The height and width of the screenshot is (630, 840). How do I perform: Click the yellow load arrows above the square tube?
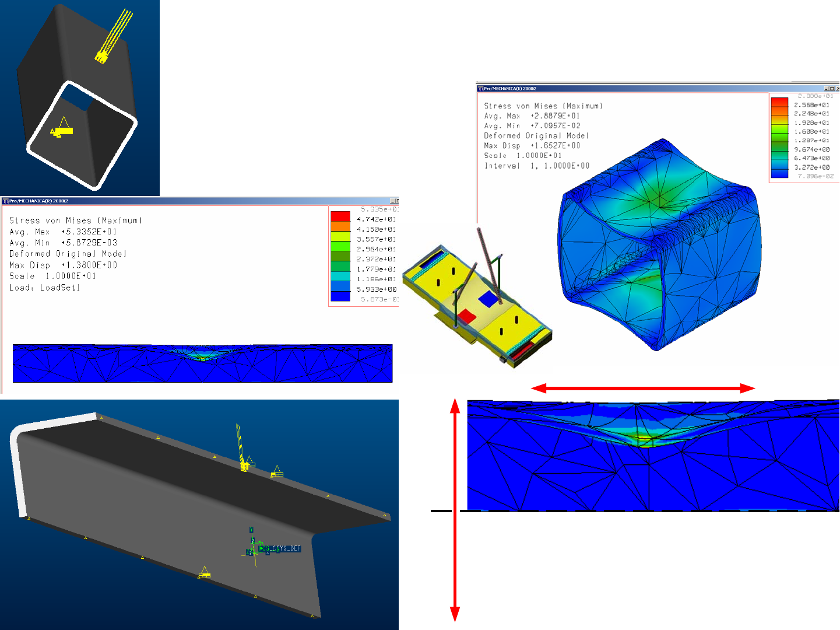(x=114, y=35)
